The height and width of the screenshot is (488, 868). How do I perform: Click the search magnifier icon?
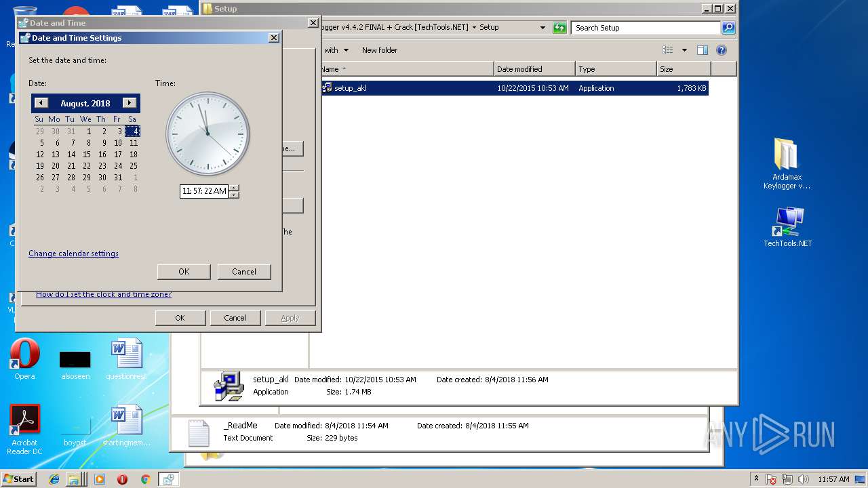click(728, 28)
